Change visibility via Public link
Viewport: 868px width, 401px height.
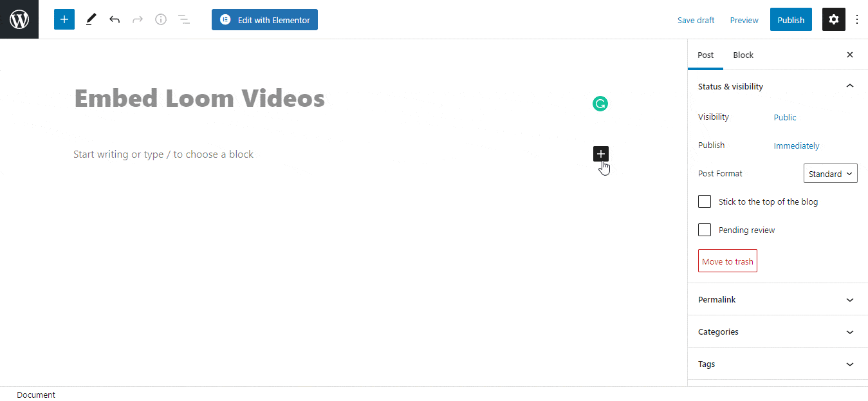[x=785, y=118]
